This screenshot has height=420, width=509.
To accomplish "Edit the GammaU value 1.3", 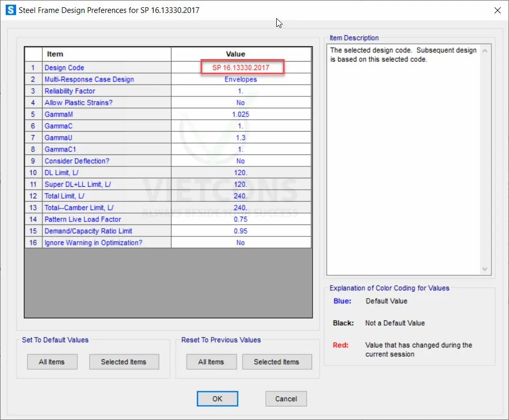I will click(x=241, y=138).
